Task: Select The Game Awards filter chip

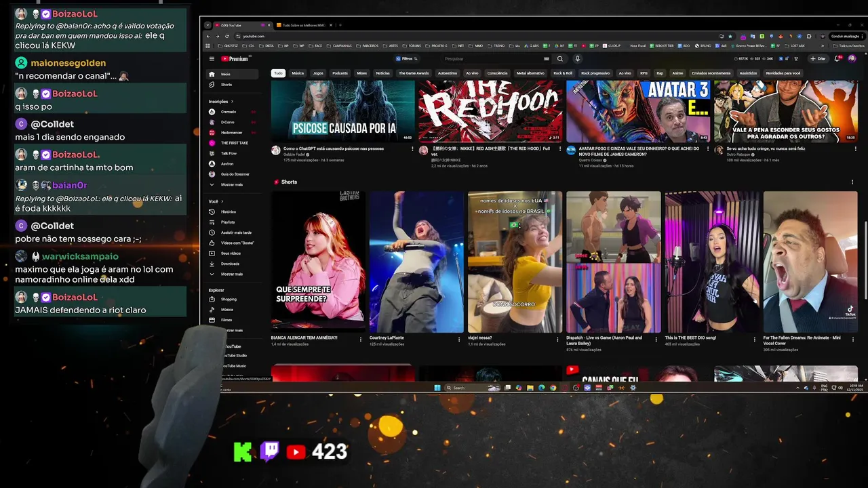Action: tap(414, 73)
